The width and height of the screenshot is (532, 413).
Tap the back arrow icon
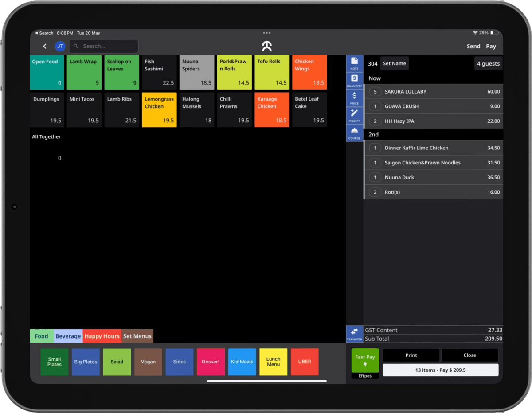pos(45,46)
